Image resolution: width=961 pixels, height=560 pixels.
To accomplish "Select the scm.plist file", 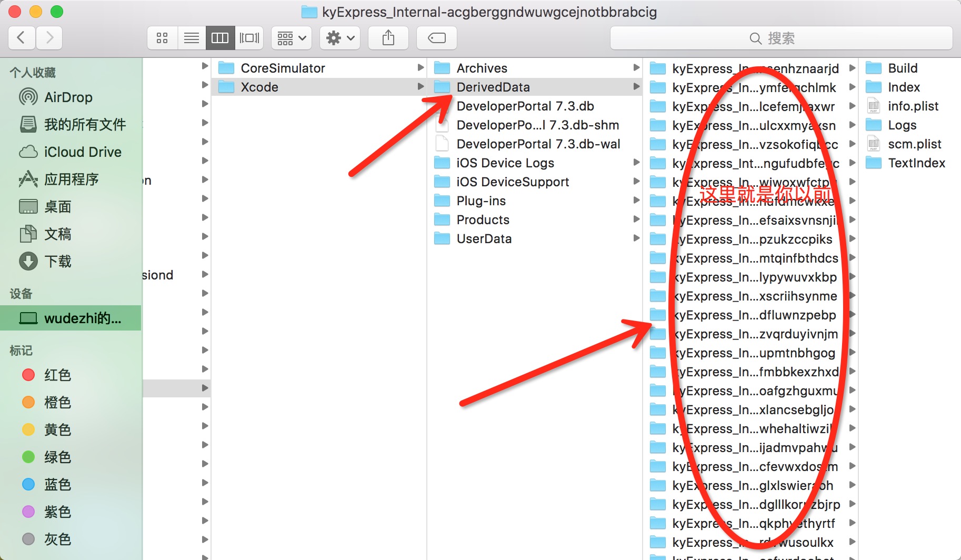I will 910,144.
